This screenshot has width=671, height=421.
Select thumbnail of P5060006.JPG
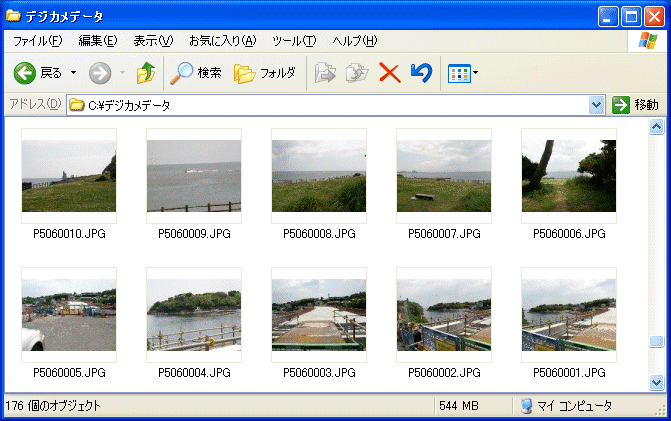pyautogui.click(x=569, y=176)
